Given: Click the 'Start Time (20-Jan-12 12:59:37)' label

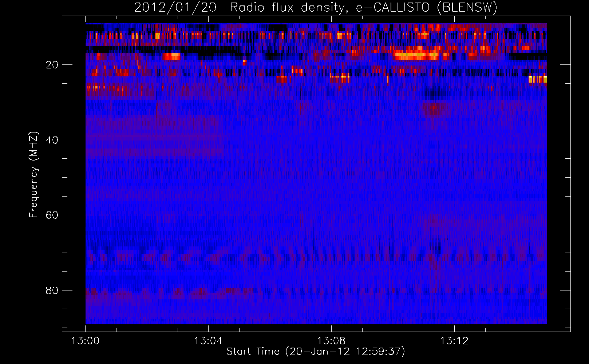Looking at the screenshot, I should click(316, 352).
